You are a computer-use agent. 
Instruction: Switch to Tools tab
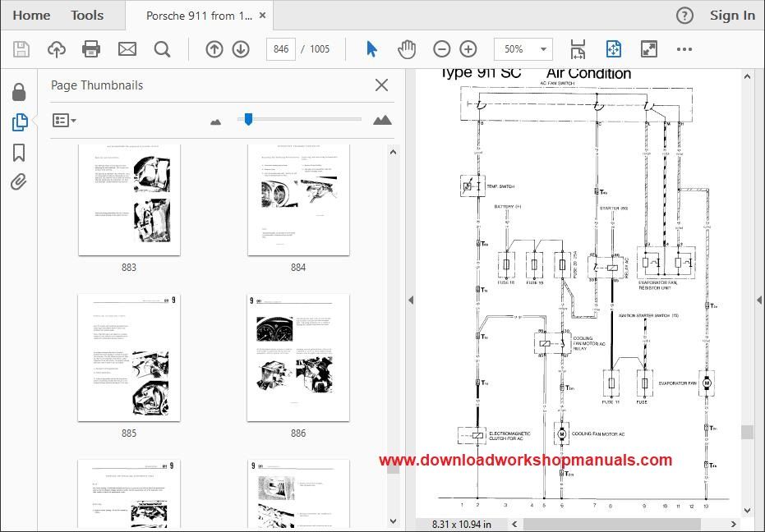(x=87, y=16)
